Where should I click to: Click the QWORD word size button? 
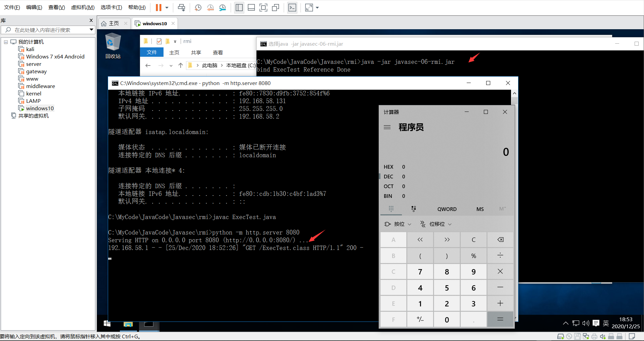pyautogui.click(x=447, y=209)
